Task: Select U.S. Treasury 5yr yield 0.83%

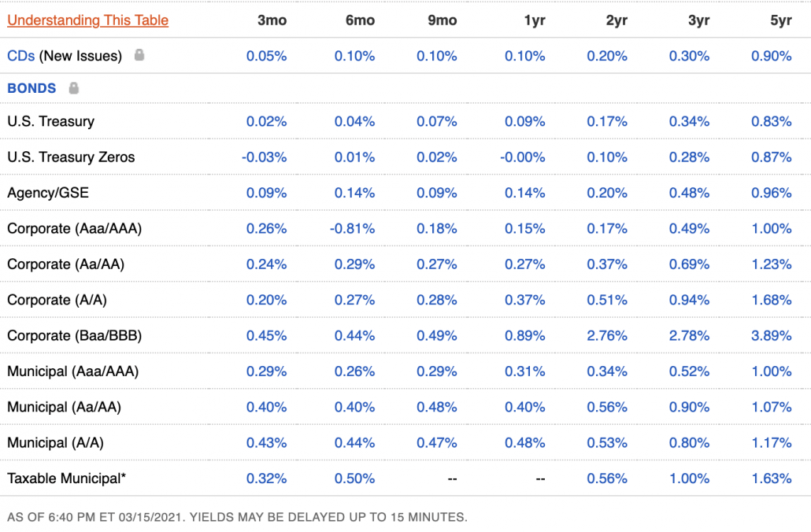Action: 771,121
